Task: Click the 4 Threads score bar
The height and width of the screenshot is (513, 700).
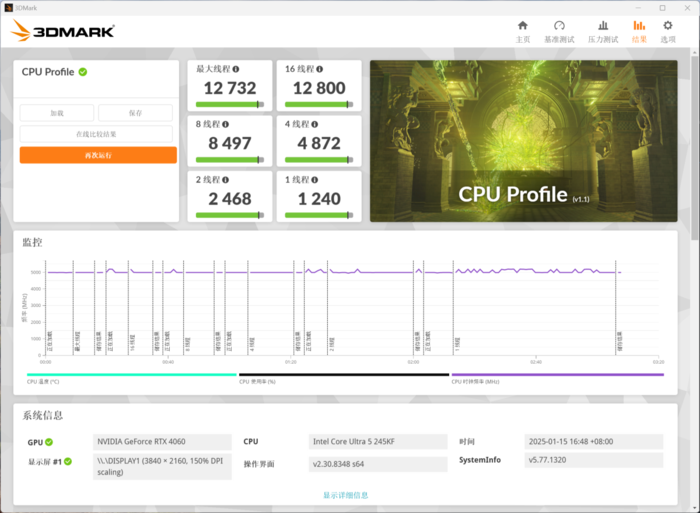Action: [x=319, y=160]
